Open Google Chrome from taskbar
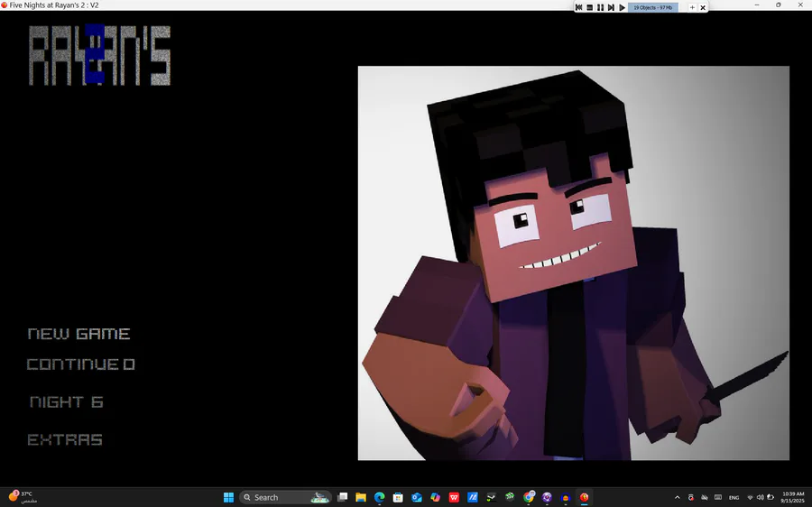This screenshot has height=507, width=812. [528, 497]
